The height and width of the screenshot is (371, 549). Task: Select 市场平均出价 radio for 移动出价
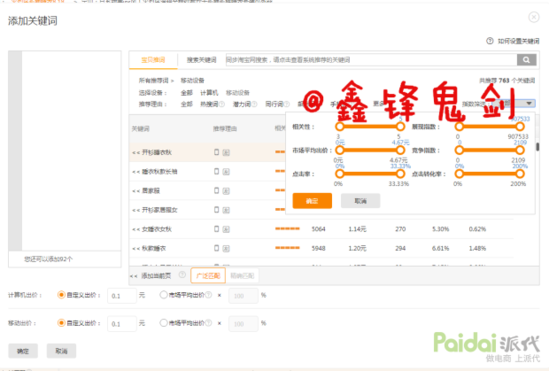163,323
